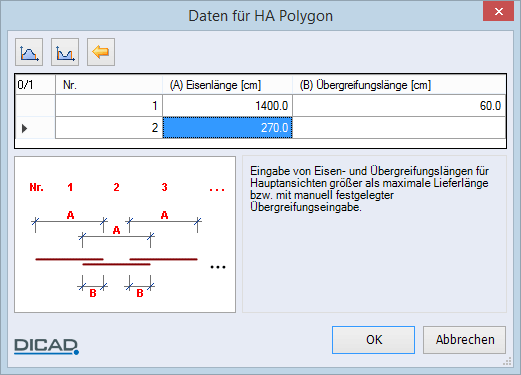Click the window resize grip corner
The height and width of the screenshot is (375, 521).
click(x=508, y=362)
